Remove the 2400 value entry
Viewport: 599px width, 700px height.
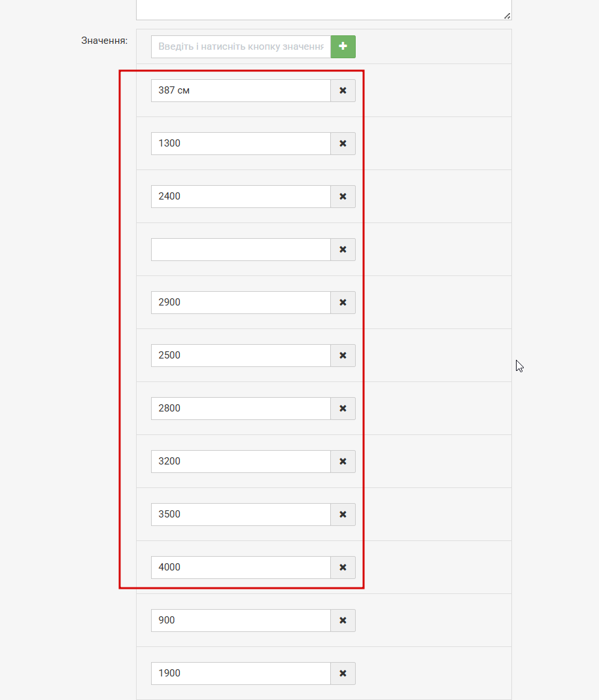tap(343, 196)
